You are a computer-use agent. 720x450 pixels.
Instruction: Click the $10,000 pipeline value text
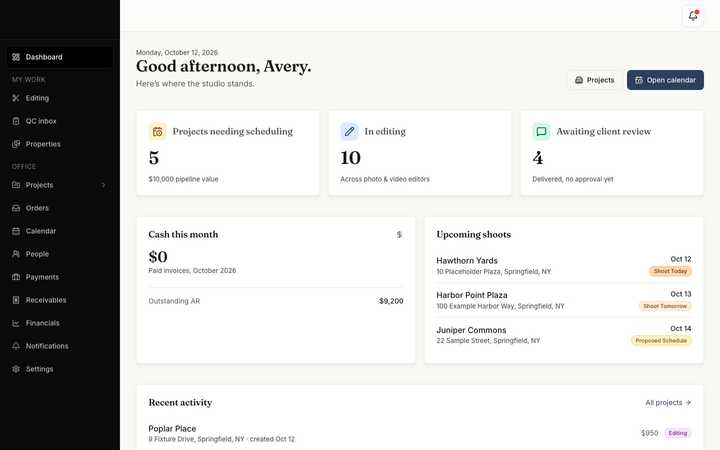click(x=183, y=179)
